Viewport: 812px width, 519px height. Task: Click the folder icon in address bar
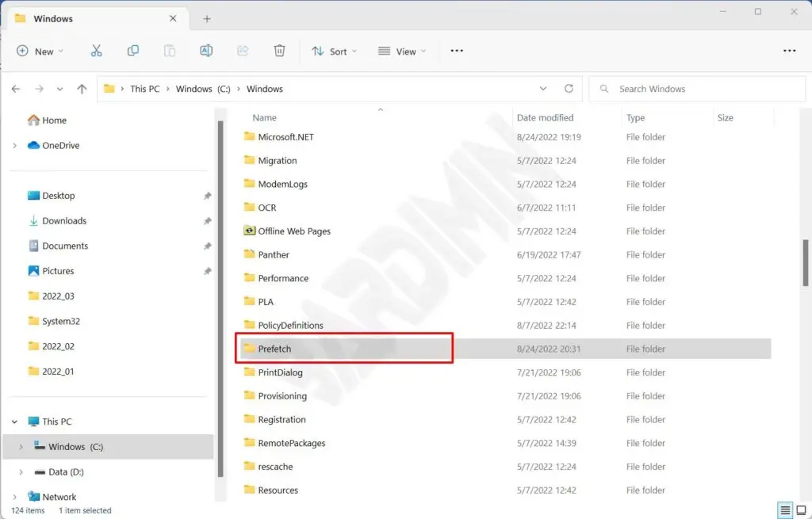pyautogui.click(x=109, y=89)
